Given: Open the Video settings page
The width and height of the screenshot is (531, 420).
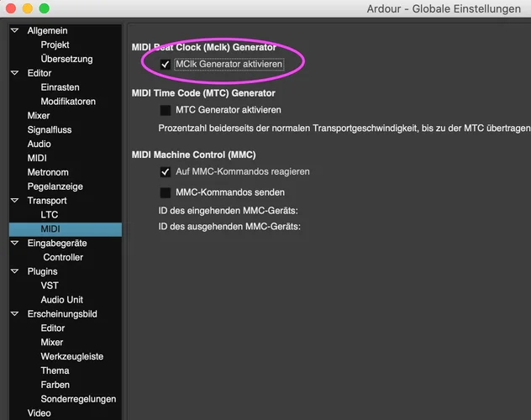Looking at the screenshot, I should [39, 413].
